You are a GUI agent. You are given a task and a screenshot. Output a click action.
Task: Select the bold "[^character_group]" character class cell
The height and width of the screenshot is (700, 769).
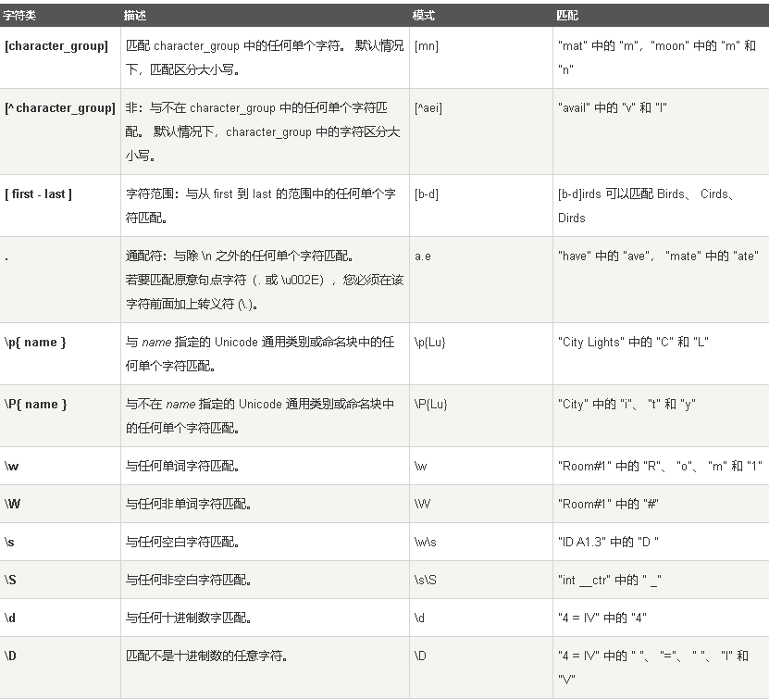coord(60,107)
